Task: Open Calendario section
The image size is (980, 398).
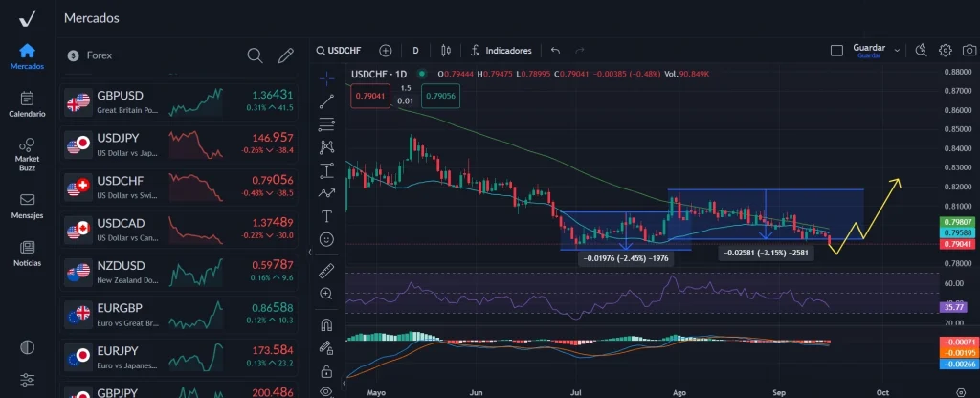Action: [x=27, y=104]
